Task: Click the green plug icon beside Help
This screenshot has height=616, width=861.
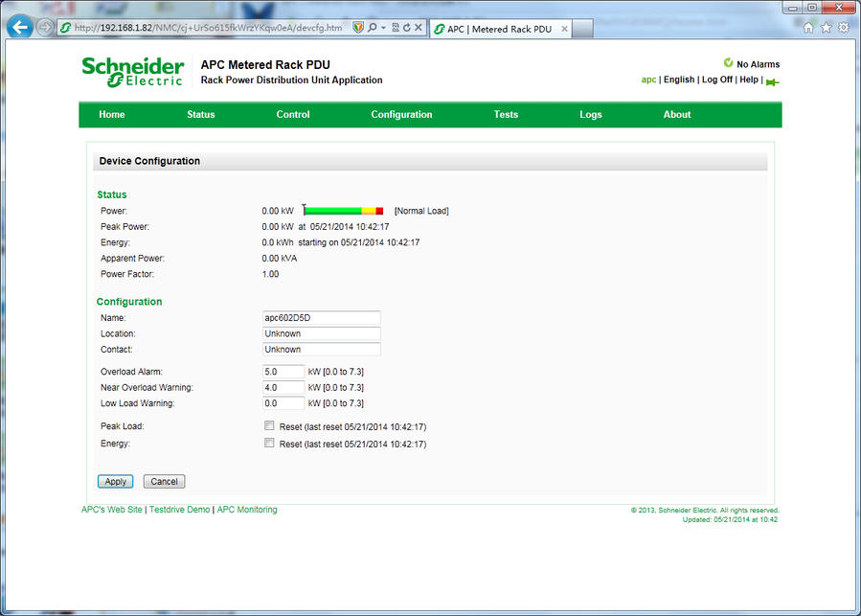Action: [772, 80]
